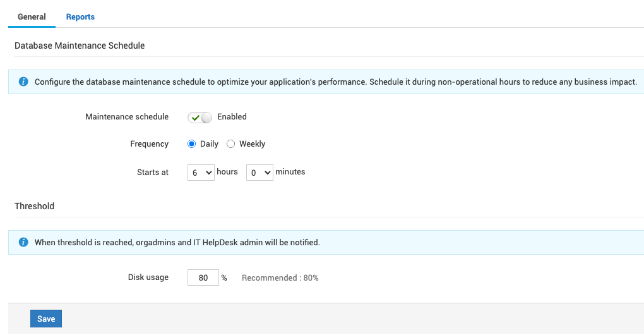Open the General tab

point(32,17)
